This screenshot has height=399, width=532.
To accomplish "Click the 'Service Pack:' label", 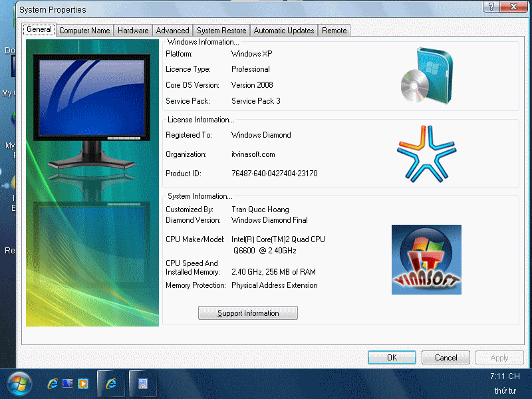I will point(188,101).
